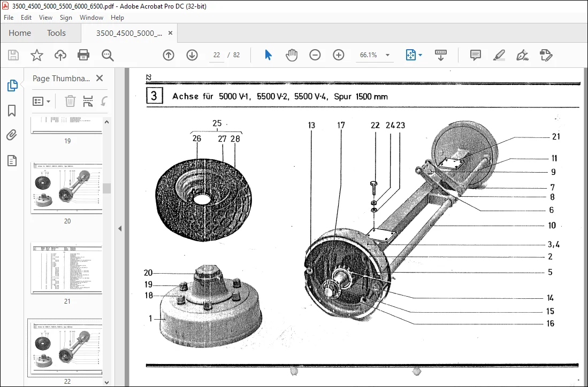Open thumbnail options dropdown

coord(42,101)
